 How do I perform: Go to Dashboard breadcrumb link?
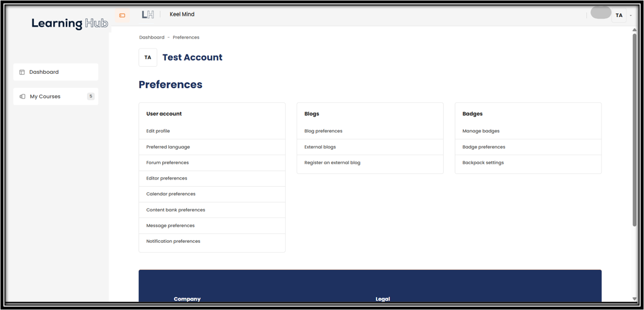[x=152, y=37]
